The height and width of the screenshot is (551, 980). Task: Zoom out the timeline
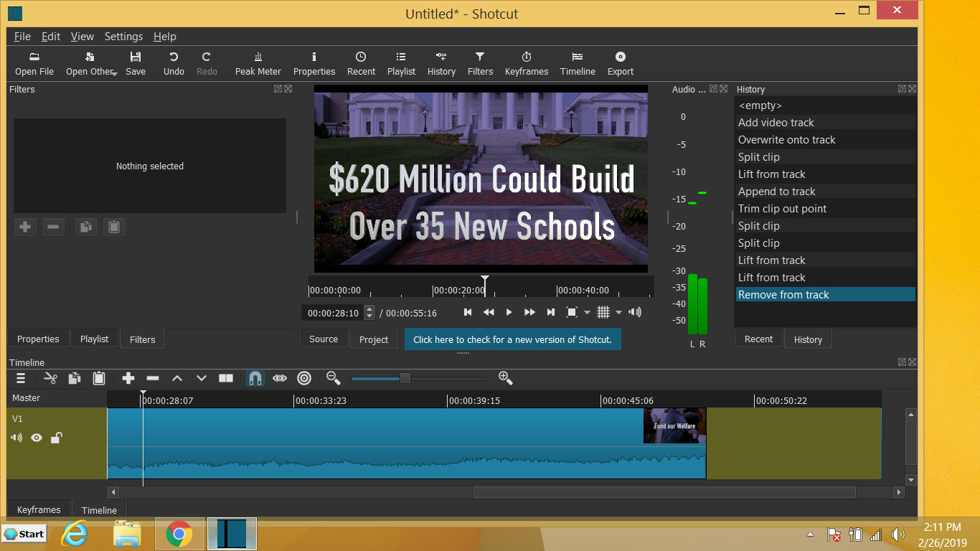click(333, 377)
